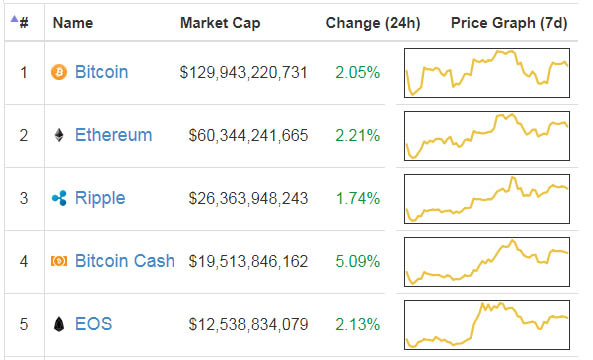Sort by the Market Cap column header

tap(220, 23)
